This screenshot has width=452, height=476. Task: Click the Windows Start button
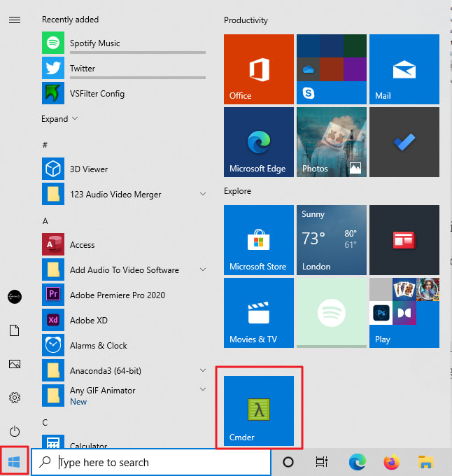(x=14, y=462)
